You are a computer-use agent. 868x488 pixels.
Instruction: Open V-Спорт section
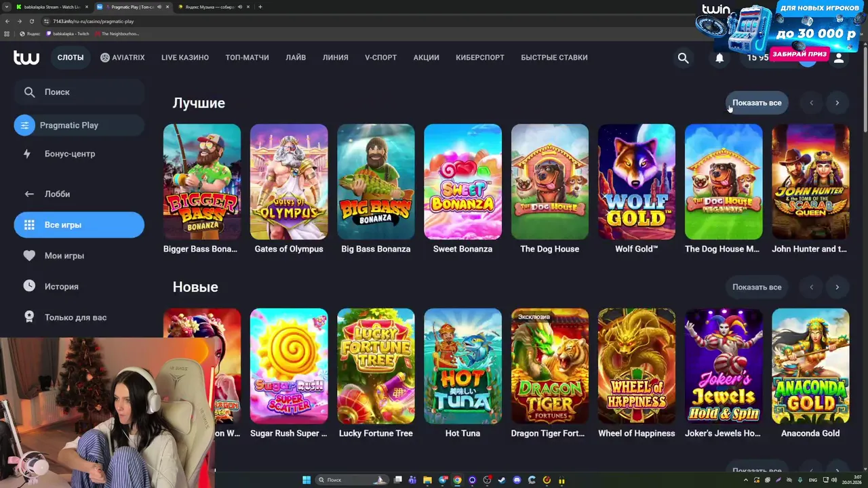[381, 58]
